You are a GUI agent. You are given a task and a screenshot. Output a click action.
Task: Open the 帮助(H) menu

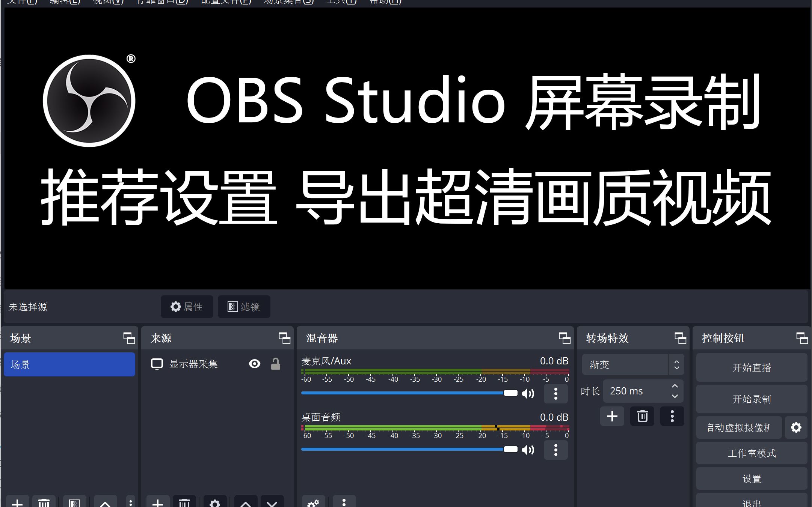(385, 2)
